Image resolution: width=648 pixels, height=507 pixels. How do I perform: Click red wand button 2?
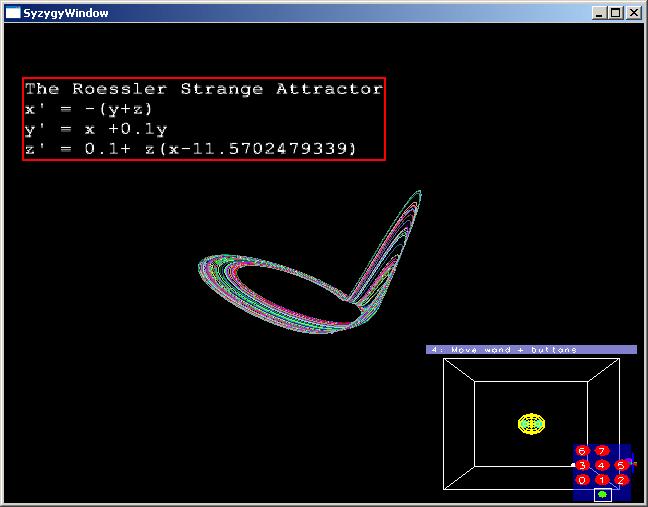[x=621, y=480]
